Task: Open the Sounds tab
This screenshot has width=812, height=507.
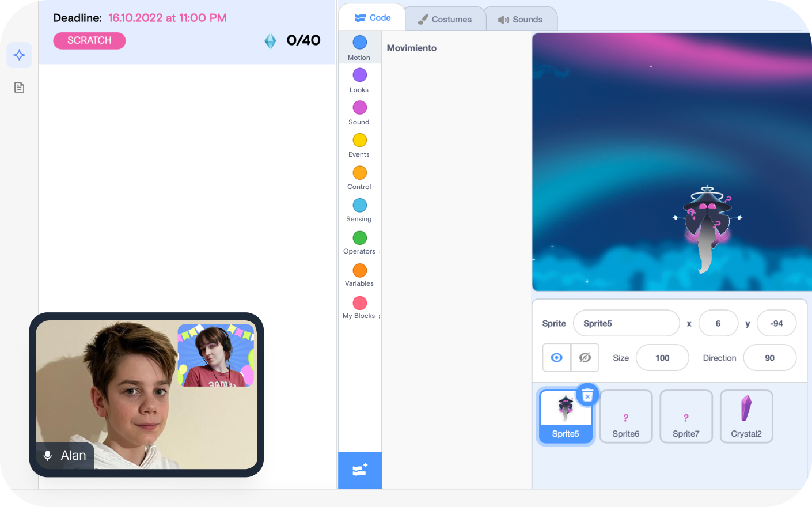Action: [521, 19]
